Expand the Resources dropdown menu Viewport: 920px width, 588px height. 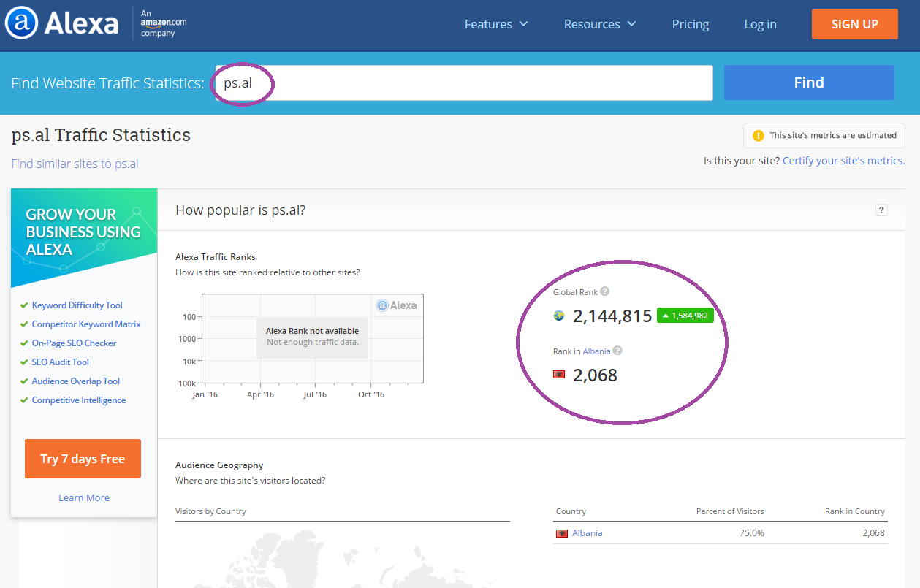pyautogui.click(x=599, y=24)
